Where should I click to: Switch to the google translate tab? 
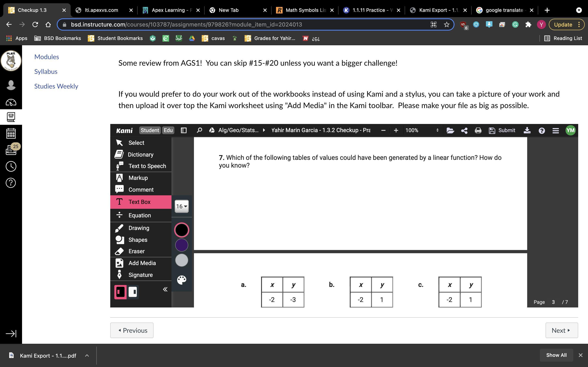coord(504,10)
